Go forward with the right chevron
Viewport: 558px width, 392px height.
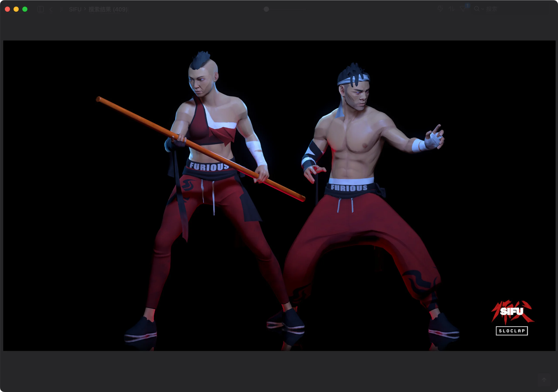(61, 9)
